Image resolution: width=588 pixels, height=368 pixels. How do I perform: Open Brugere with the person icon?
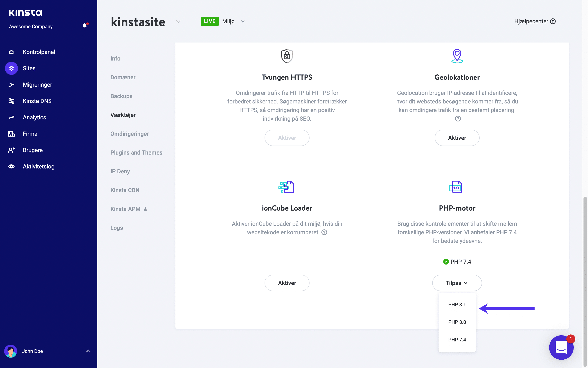[x=11, y=150]
